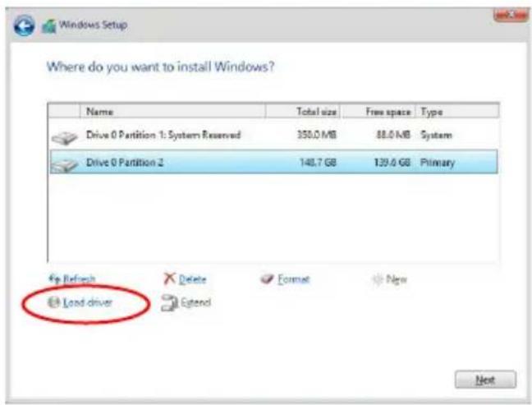The height and width of the screenshot is (405, 532).
Task: Click the 'Where do you want to install Windows?' heading
Action: (160, 67)
